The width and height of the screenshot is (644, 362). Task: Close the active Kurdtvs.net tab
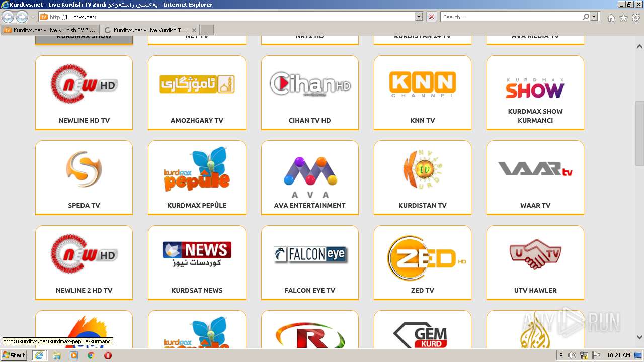click(194, 30)
